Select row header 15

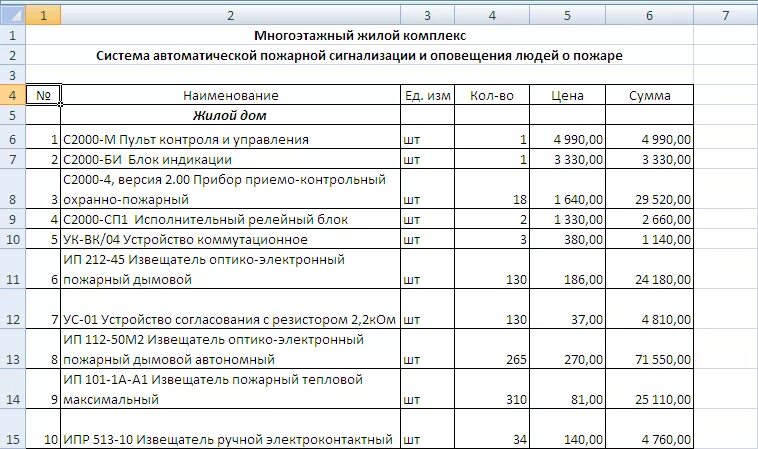click(13, 429)
